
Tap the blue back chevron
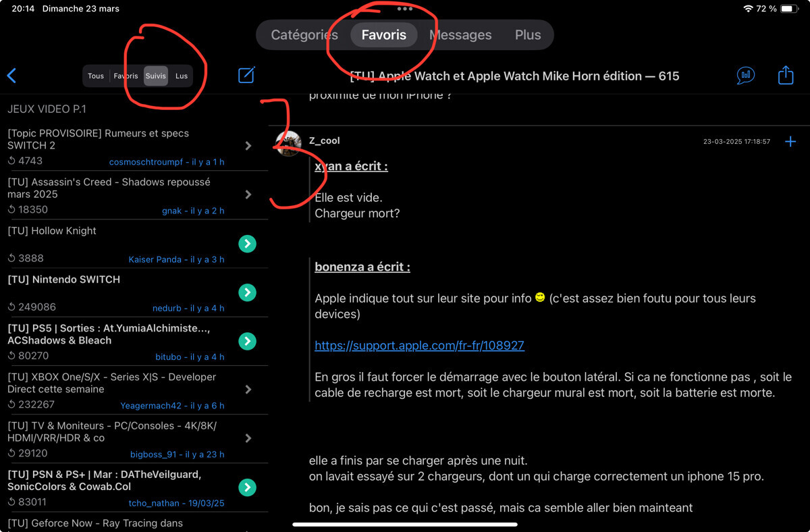tap(11, 76)
